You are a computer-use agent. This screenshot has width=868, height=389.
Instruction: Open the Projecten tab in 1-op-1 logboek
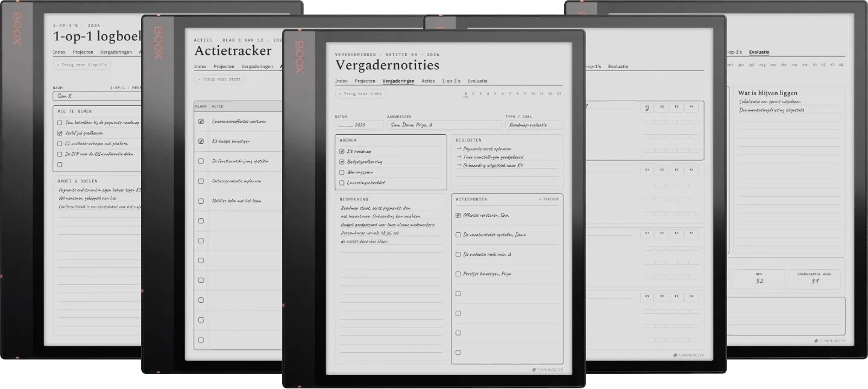click(x=83, y=52)
